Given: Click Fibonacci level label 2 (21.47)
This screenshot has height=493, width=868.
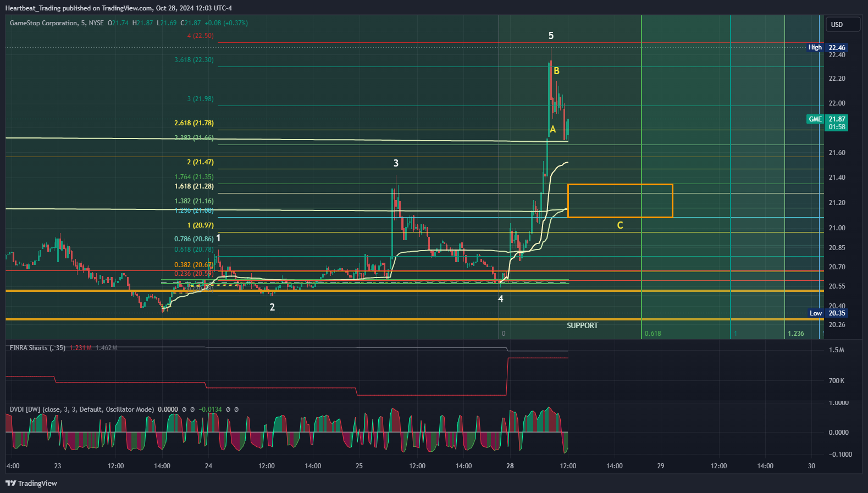Looking at the screenshot, I should pyautogui.click(x=200, y=162).
